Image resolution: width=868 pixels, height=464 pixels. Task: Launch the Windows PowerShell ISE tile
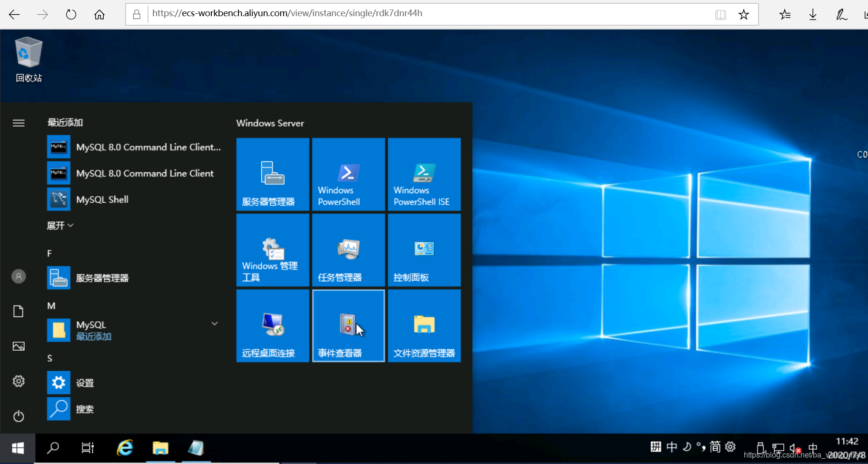(424, 174)
